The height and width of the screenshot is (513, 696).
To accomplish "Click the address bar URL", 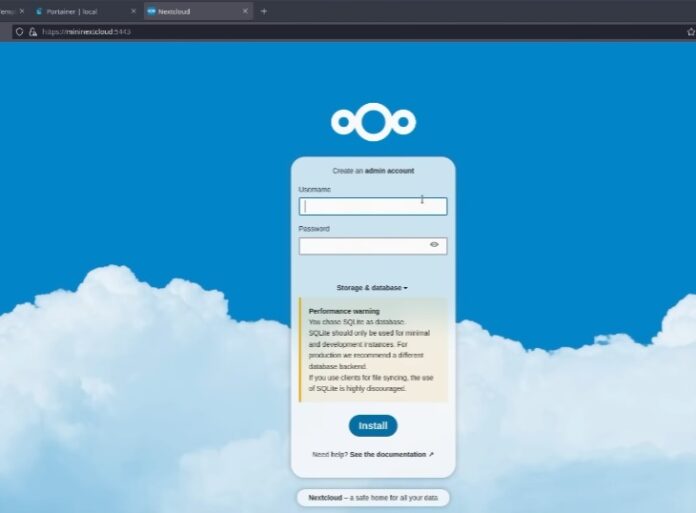I will 87,32.
